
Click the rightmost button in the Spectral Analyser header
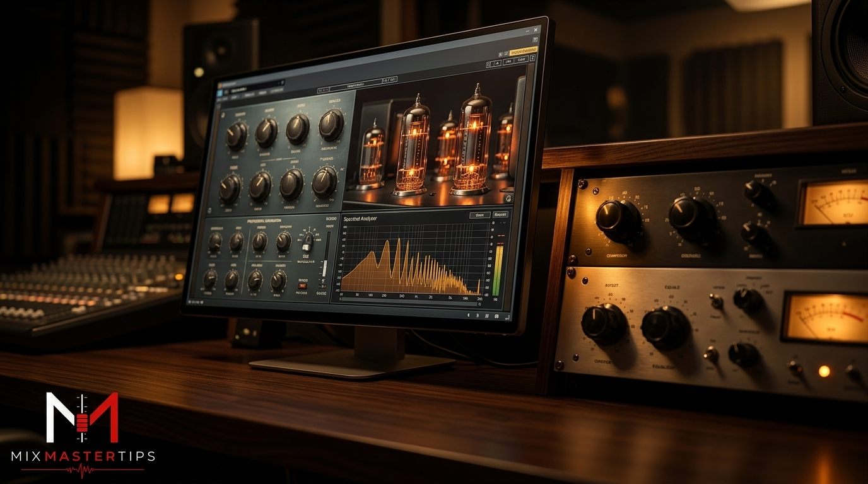point(500,214)
